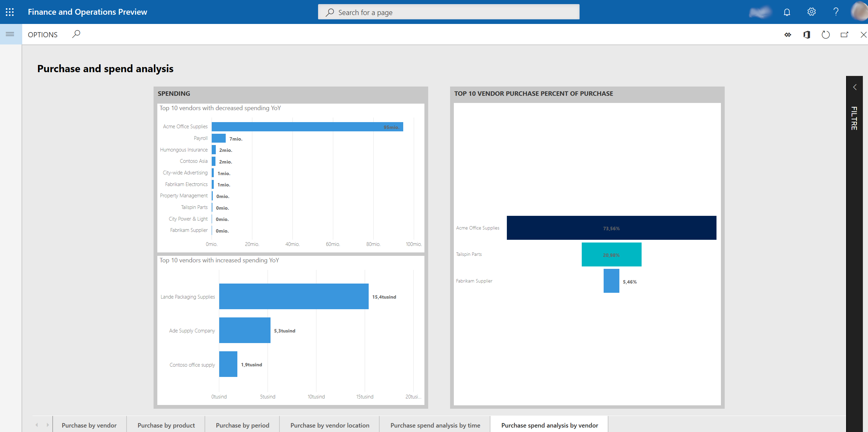Click the help question mark icon

coord(836,12)
